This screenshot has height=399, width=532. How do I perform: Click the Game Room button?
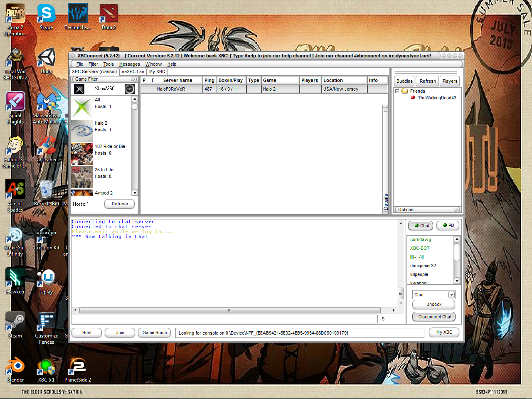click(x=155, y=333)
